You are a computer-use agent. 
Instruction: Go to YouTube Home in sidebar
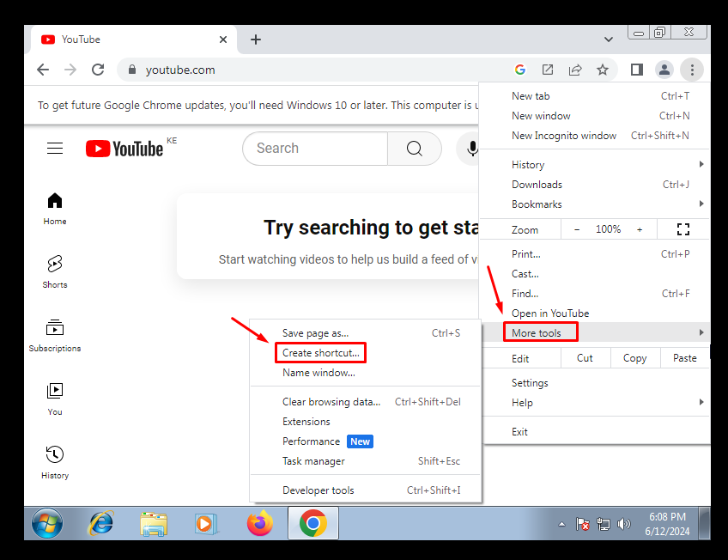click(x=55, y=209)
